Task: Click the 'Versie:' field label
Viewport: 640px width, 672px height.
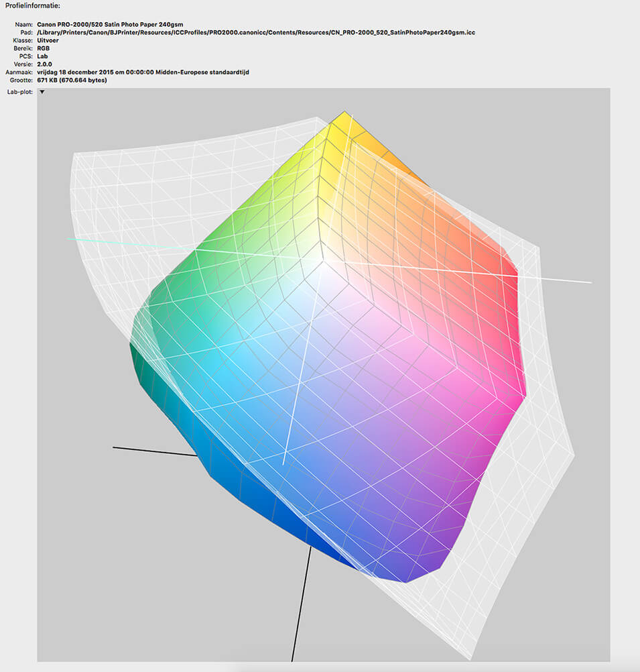Action: pos(23,64)
